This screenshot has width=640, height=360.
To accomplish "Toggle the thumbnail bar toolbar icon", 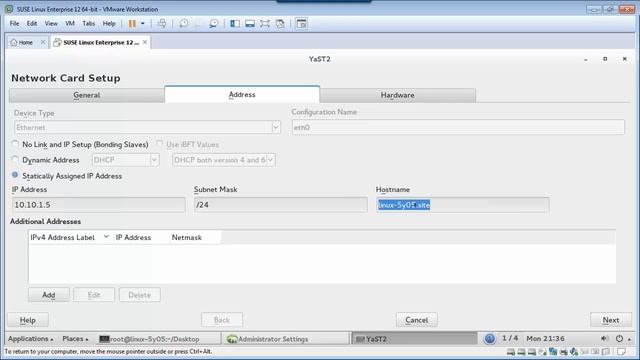I will 250,24.
